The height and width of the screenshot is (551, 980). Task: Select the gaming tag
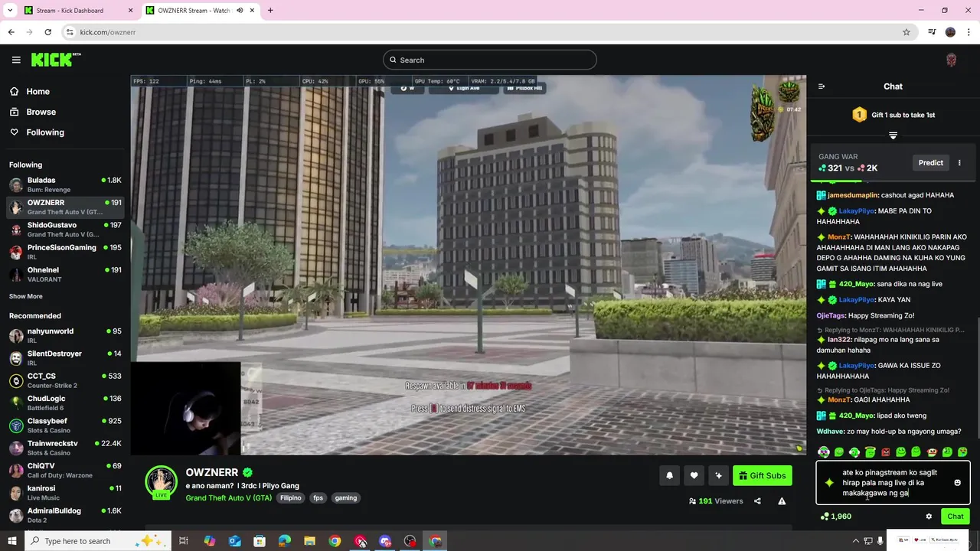346,498
